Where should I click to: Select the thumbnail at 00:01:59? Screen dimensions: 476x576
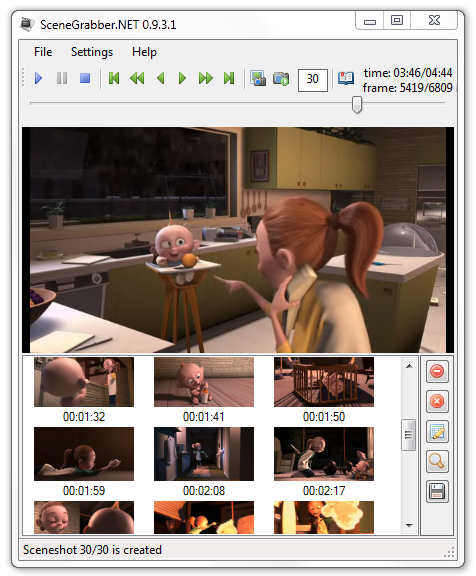(x=84, y=454)
